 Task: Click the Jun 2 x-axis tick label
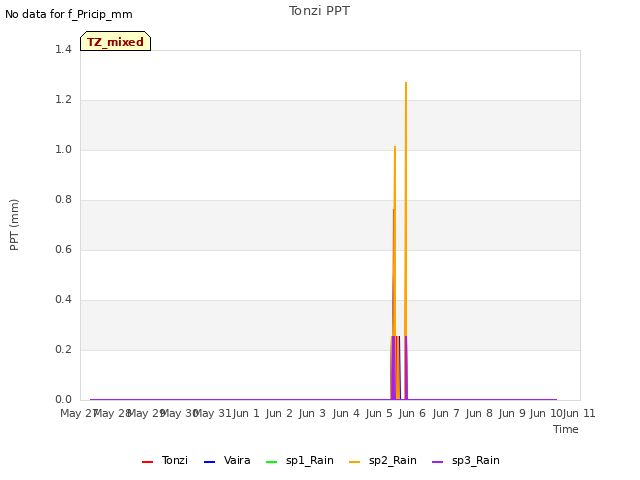pyautogui.click(x=279, y=413)
